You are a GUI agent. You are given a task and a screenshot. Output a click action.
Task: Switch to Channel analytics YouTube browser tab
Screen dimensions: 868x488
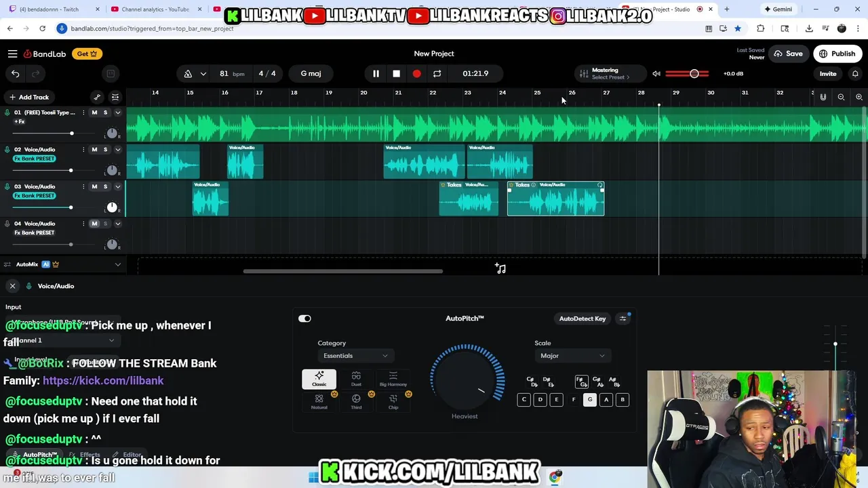click(x=155, y=9)
